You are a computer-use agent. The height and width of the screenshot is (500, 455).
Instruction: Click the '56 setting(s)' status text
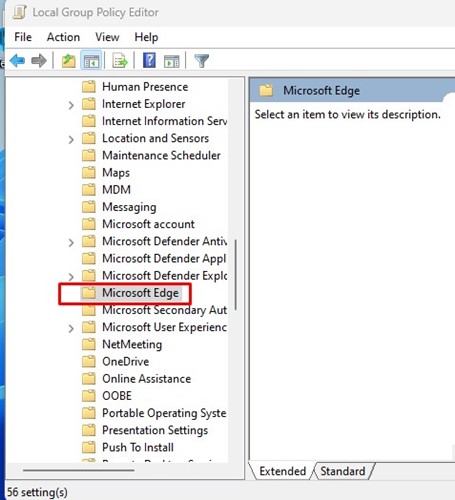point(37,492)
